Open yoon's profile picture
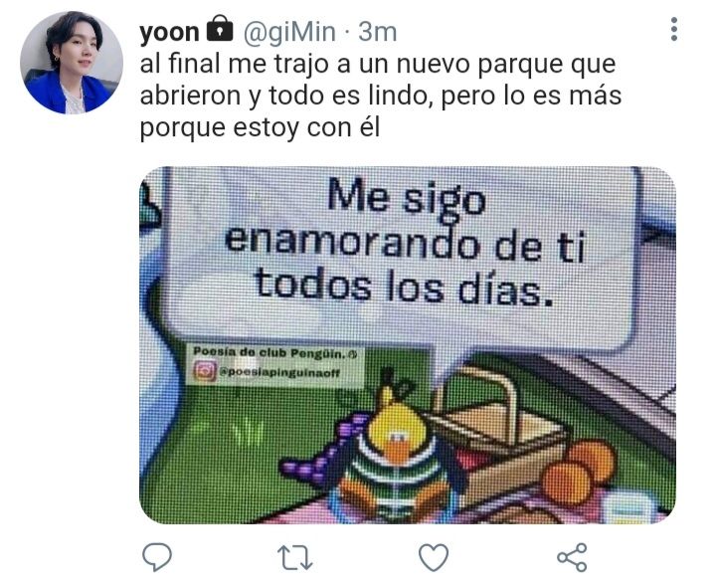 (72, 63)
